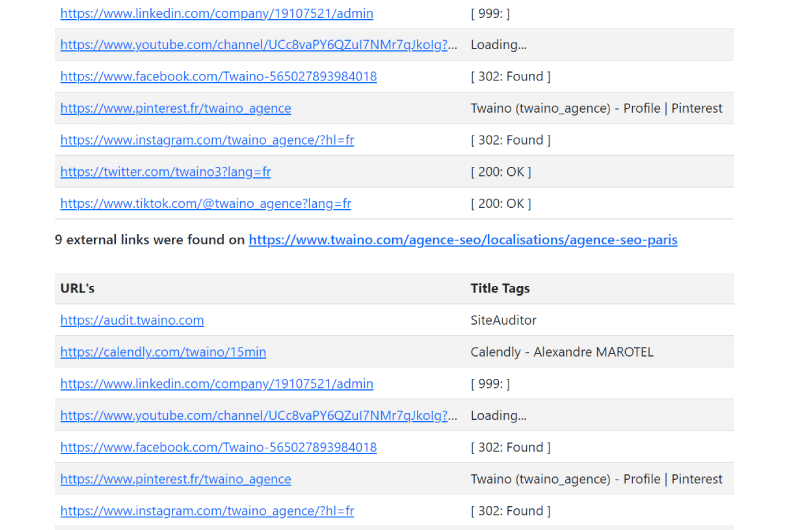Open the calendly.com/twaino/15min link
This screenshot has width=800, height=530.
click(163, 352)
